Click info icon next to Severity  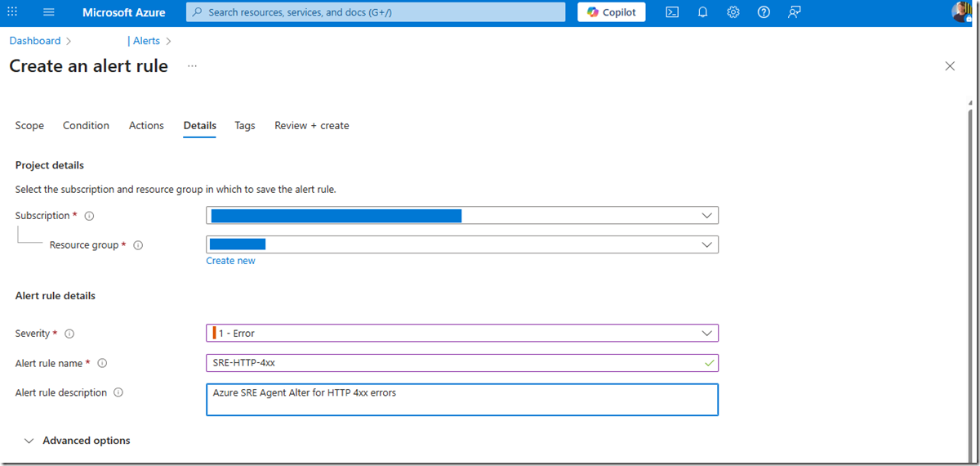pos(69,334)
